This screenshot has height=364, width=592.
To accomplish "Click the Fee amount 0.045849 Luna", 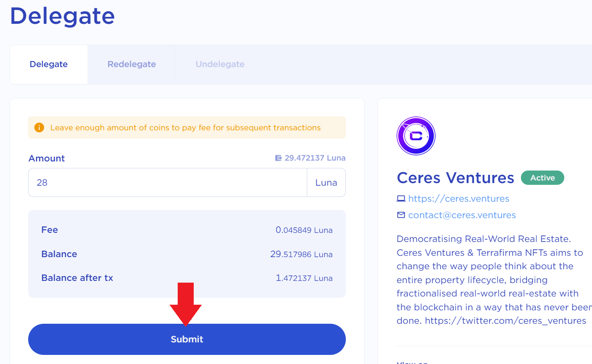I will click(x=304, y=230).
